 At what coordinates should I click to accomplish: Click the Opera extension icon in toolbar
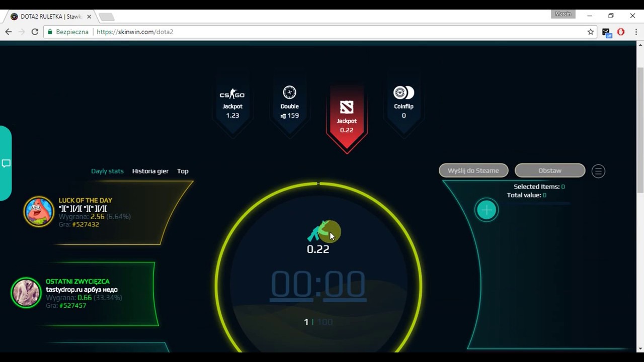point(621,32)
